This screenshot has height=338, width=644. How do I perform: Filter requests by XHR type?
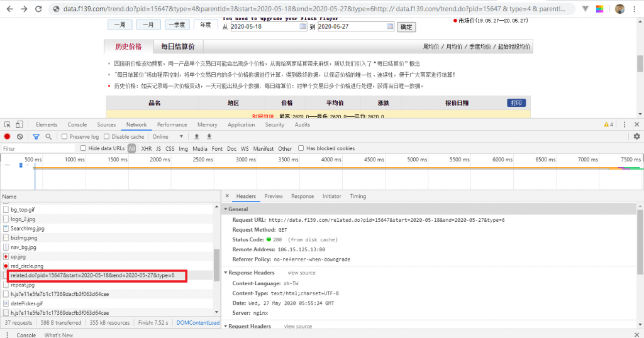pos(146,148)
